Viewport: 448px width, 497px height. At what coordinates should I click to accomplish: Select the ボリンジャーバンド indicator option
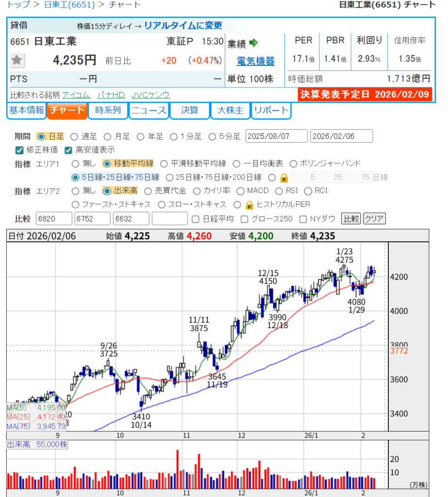coord(294,164)
